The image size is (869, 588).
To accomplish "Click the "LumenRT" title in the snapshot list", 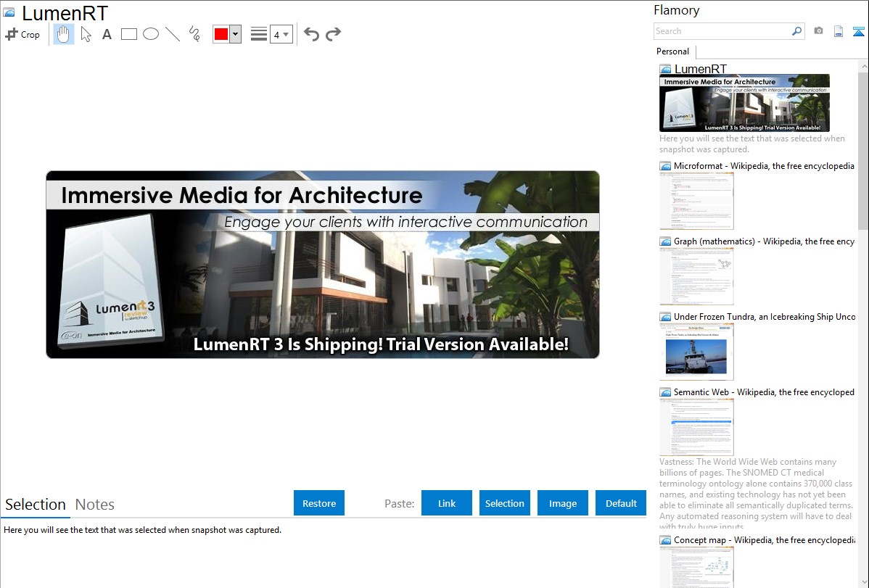I will (x=701, y=70).
